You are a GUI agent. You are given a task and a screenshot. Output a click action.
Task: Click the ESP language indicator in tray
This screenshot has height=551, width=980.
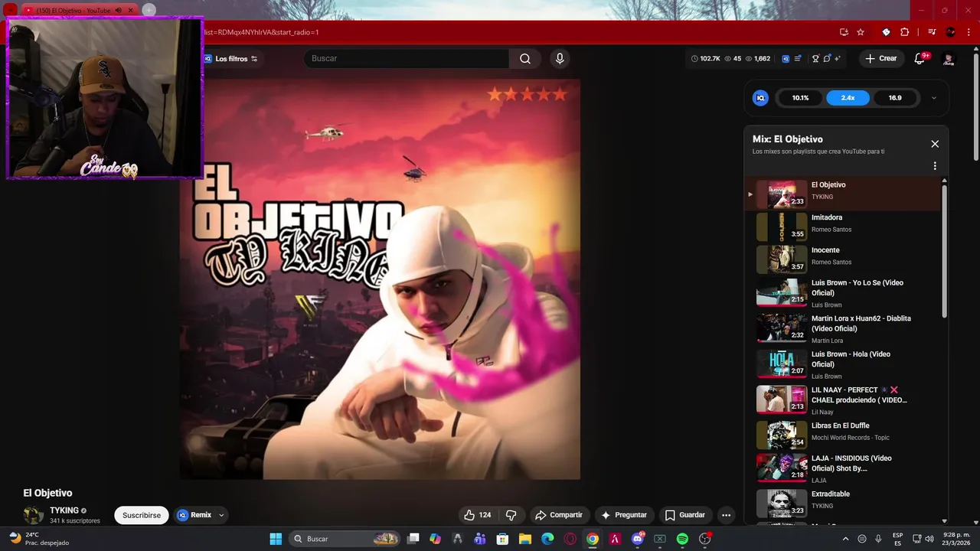point(897,539)
